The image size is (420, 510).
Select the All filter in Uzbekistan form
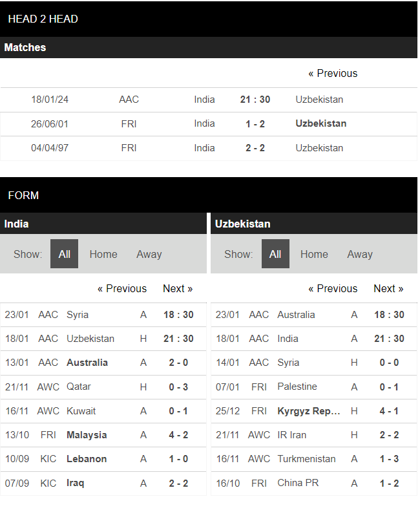click(x=275, y=254)
